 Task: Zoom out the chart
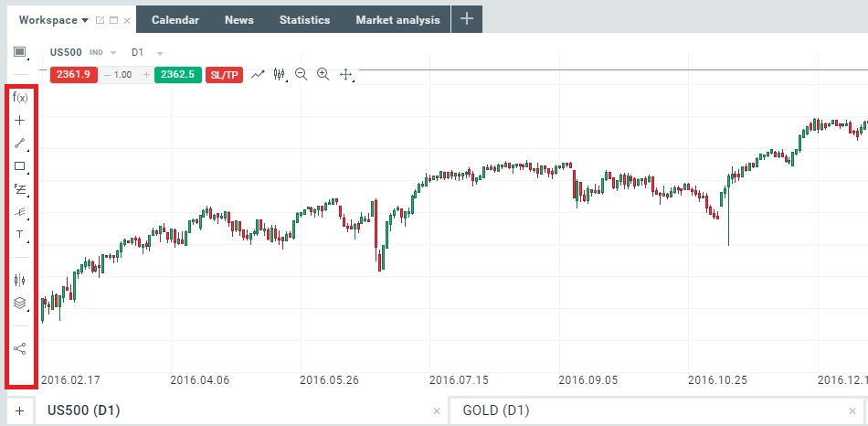point(301,74)
